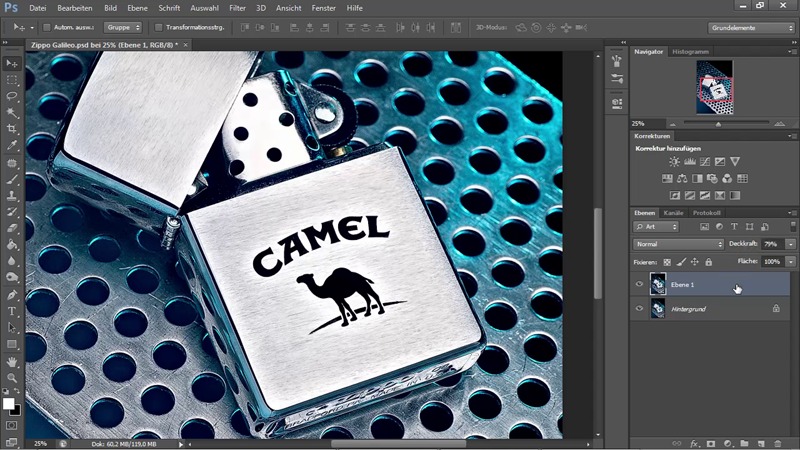
Task: Add a Black & White adjustment
Action: click(x=697, y=179)
